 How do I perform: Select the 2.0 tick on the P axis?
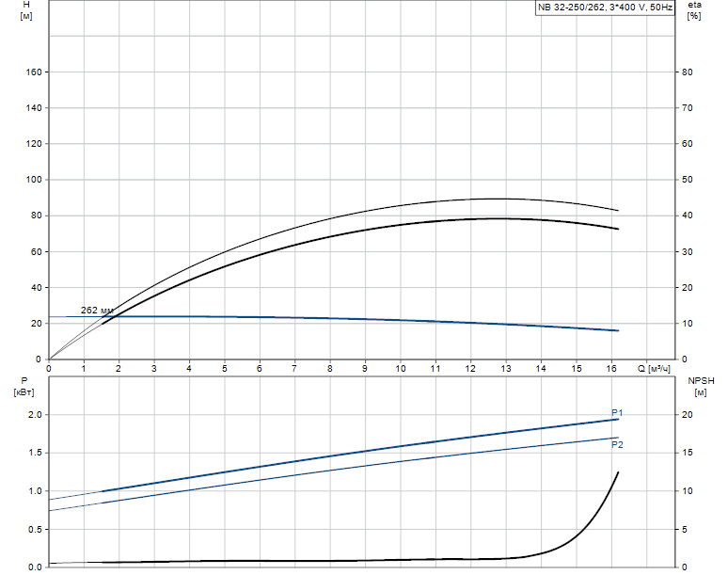[x=34, y=415]
